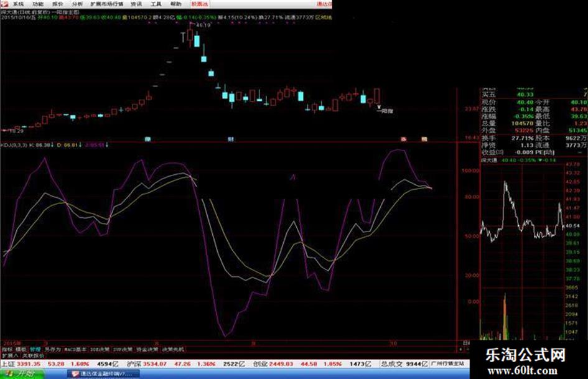Click the 最低 39.63 value
588x379 pixels.
(579, 116)
